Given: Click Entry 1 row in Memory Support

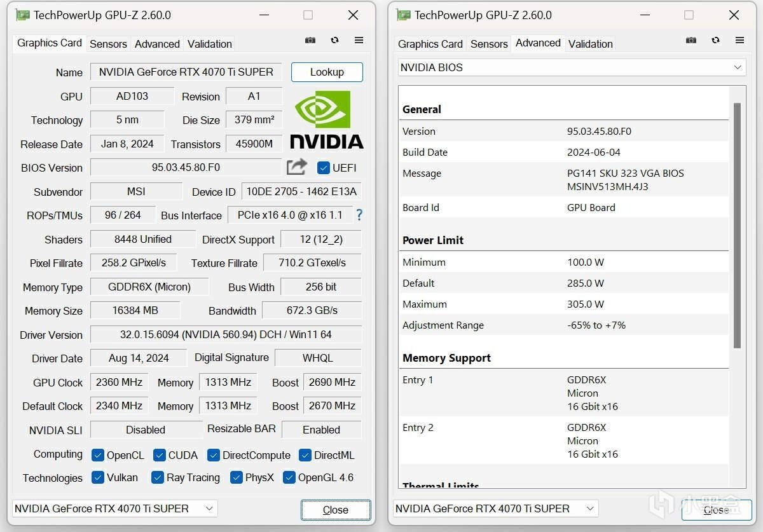Looking at the screenshot, I should pos(563,393).
